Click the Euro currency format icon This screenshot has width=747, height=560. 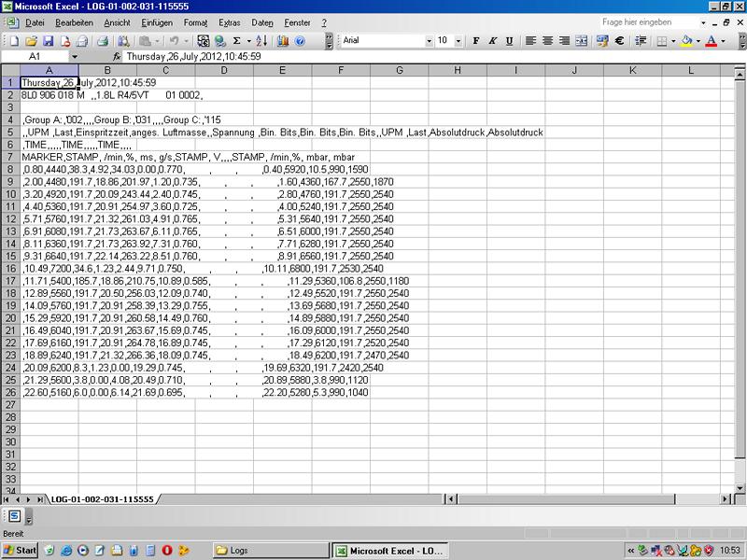pyautogui.click(x=618, y=41)
